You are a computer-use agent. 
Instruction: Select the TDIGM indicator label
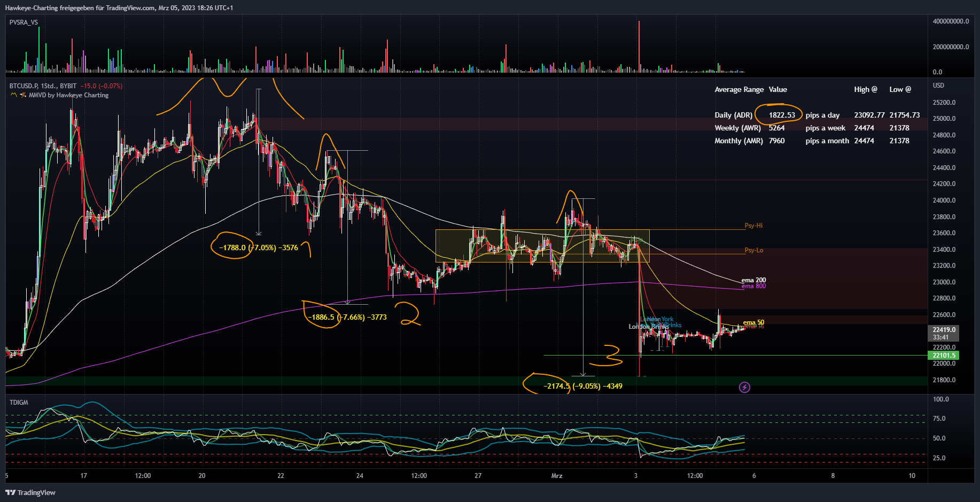[19, 403]
